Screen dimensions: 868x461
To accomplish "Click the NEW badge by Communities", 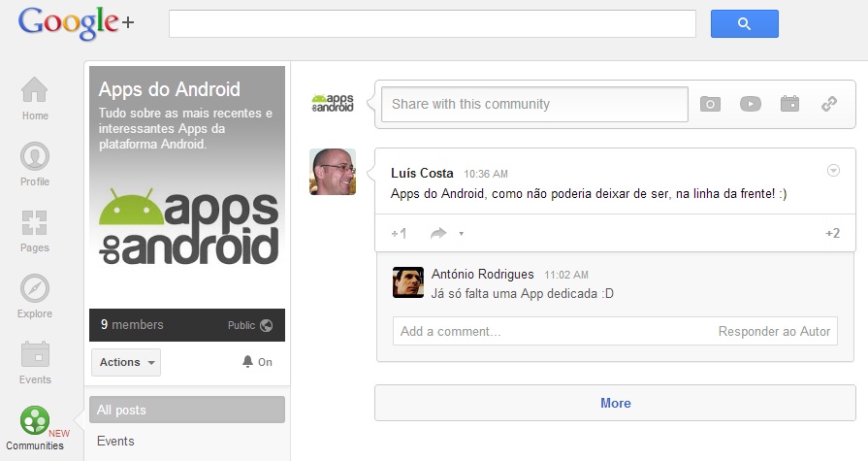I will 59,433.
